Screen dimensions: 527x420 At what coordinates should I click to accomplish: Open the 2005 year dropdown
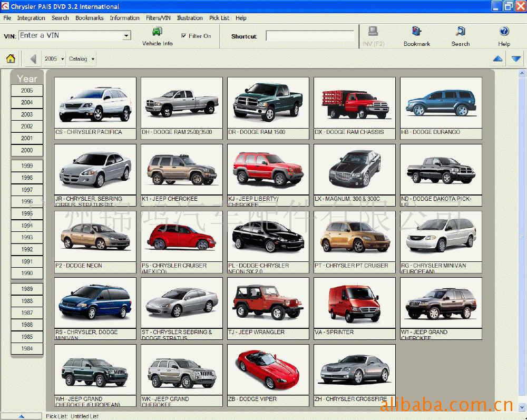(x=54, y=59)
